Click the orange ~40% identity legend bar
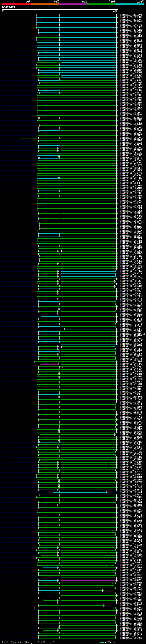 click(45, 4)
